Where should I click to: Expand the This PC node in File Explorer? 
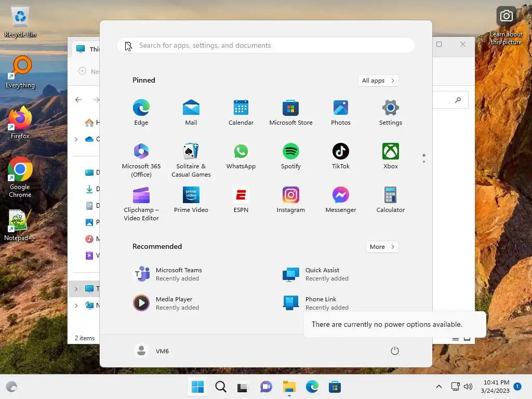[76, 289]
